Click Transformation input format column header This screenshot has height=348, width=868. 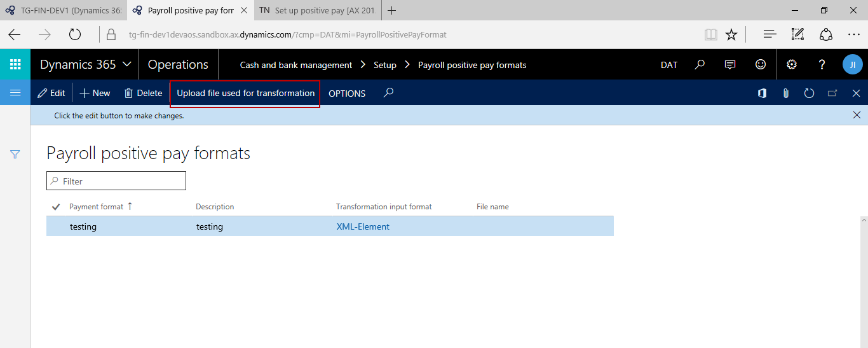point(384,207)
